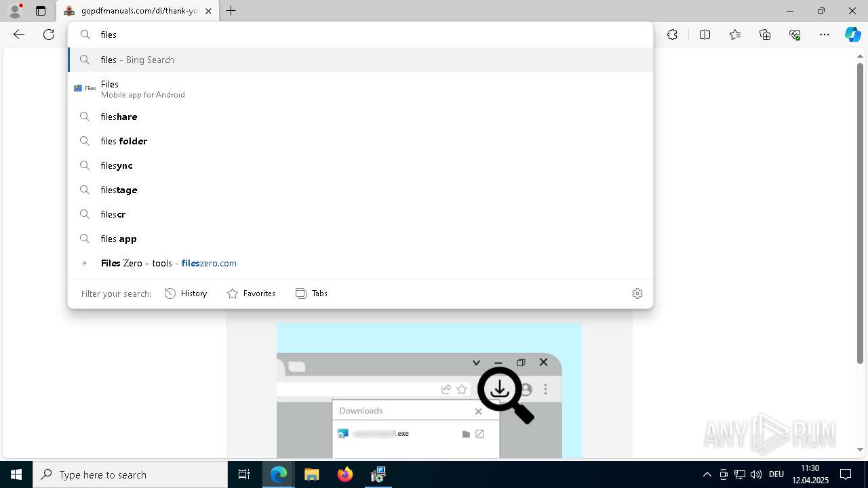This screenshot has width=868, height=488.
Task: Open Collections toolbar icon
Action: [765, 35]
